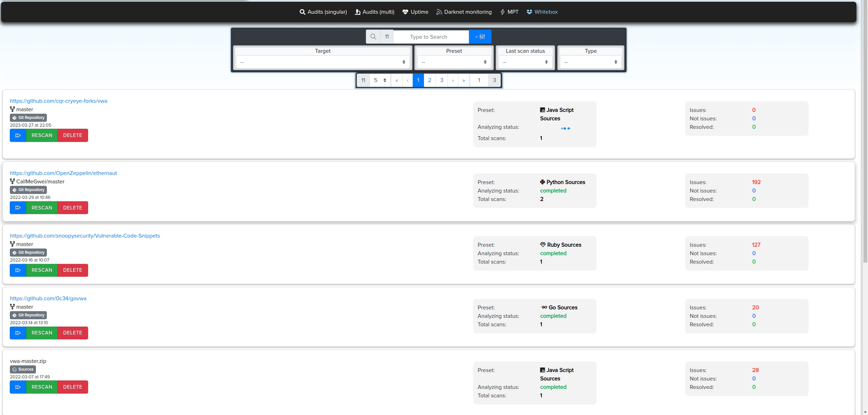Open Uptime nav item
Screen dimensions: 868x415
click(x=415, y=12)
